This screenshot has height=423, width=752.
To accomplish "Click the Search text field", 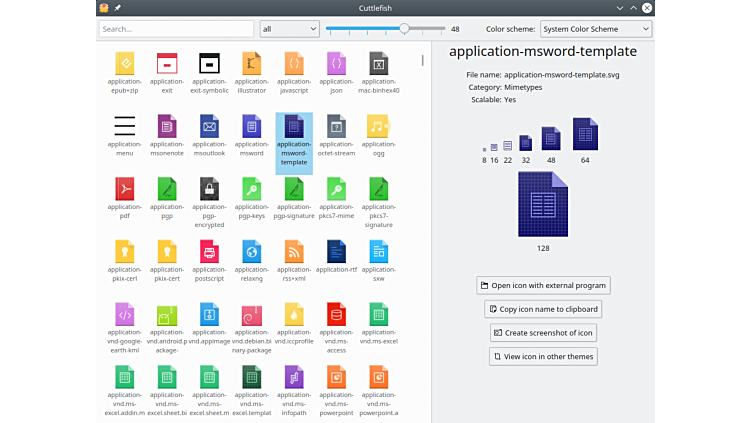I will (176, 30).
